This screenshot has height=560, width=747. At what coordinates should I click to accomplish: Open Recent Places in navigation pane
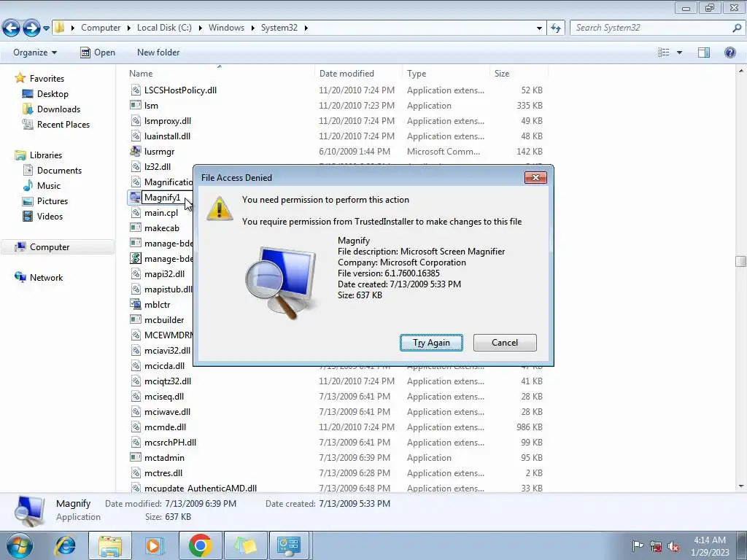(63, 124)
